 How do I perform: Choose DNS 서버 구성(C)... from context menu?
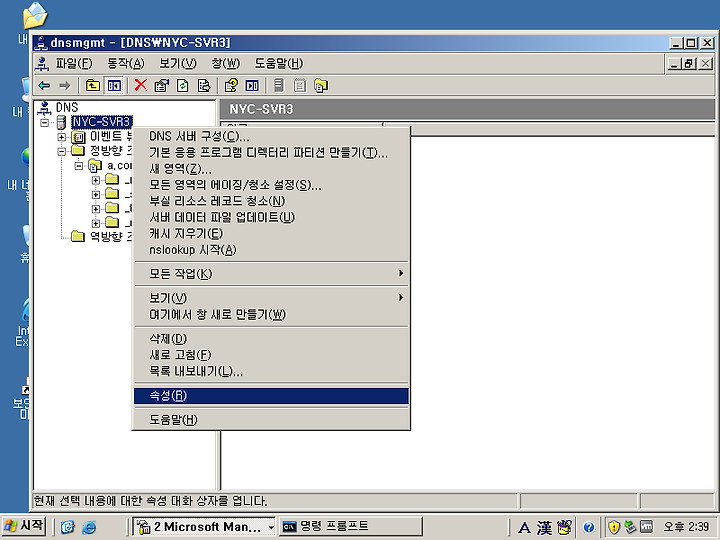[271, 136]
